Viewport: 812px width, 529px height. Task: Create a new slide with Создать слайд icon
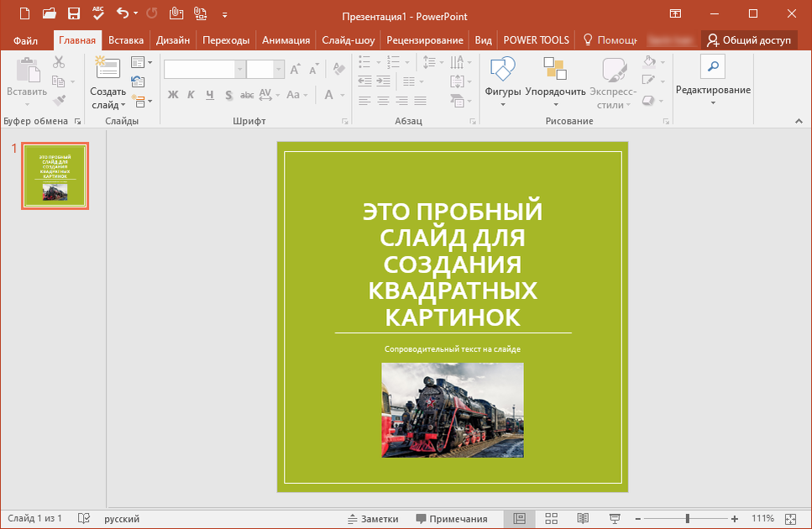coord(107,67)
